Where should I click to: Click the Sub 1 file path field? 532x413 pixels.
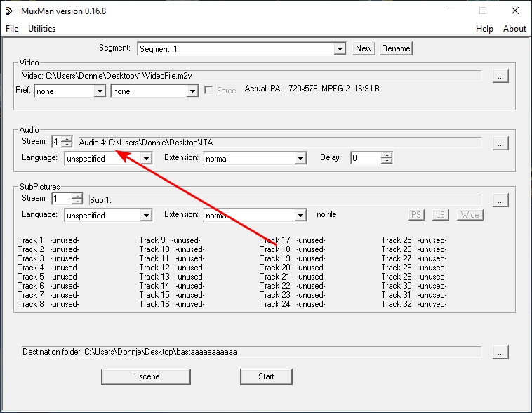(x=285, y=200)
